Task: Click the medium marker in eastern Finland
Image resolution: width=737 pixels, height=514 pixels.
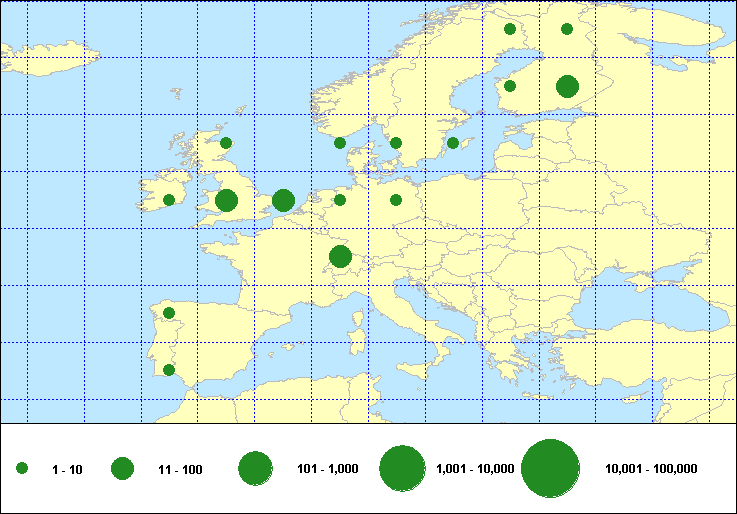Action: (567, 86)
